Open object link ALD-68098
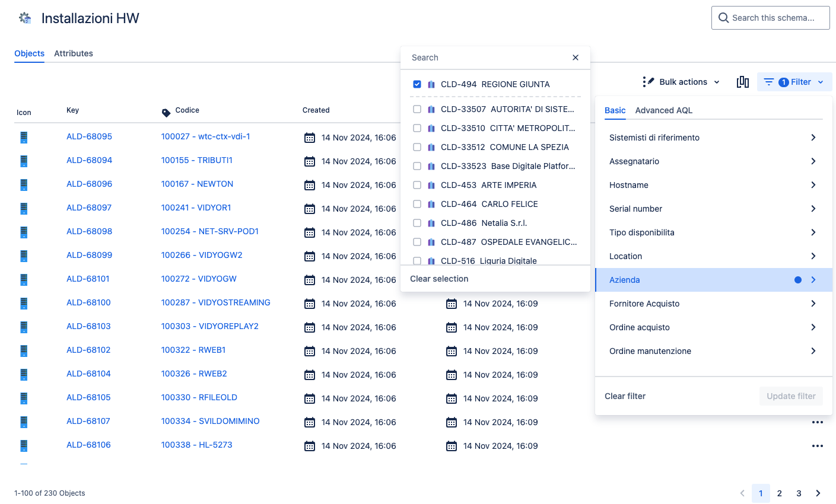This screenshot has height=504, width=836. (x=89, y=231)
